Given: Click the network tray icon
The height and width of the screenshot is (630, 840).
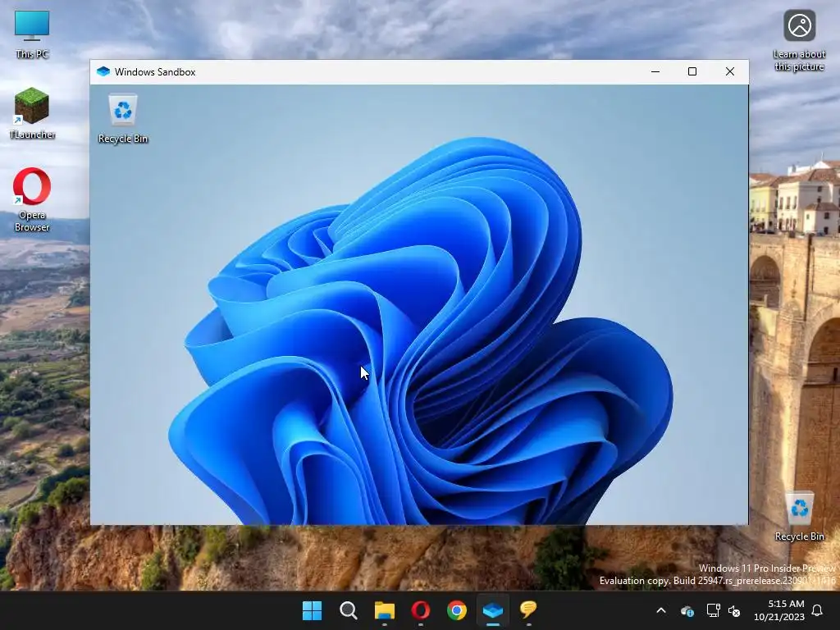Looking at the screenshot, I should [x=713, y=610].
